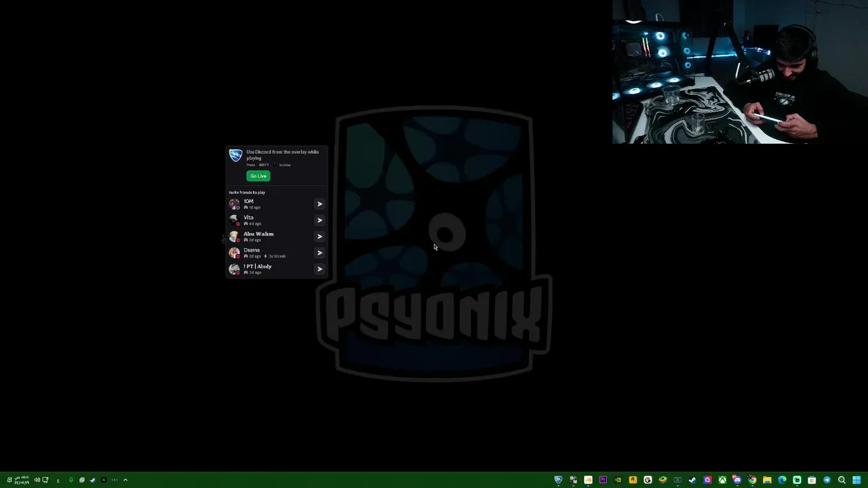Click Vito's avatar in the friends list
Viewport: 868px width, 488px height.
pyautogui.click(x=234, y=220)
